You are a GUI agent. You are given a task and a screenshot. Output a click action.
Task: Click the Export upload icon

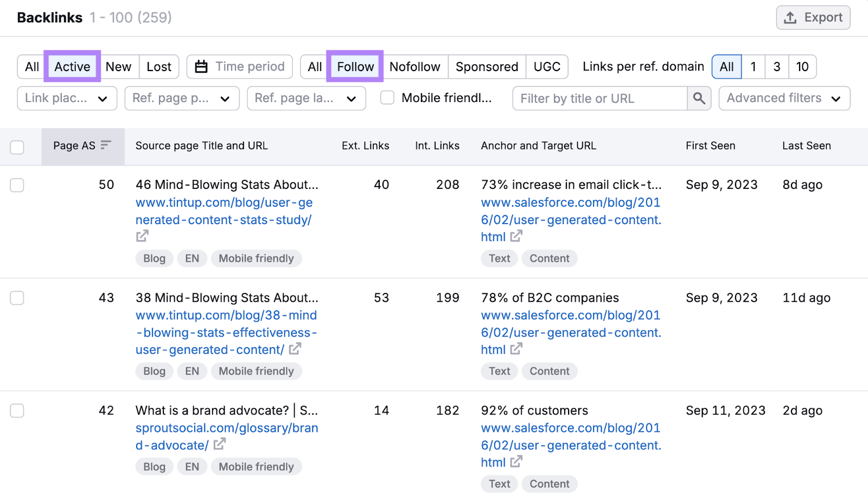790,17
